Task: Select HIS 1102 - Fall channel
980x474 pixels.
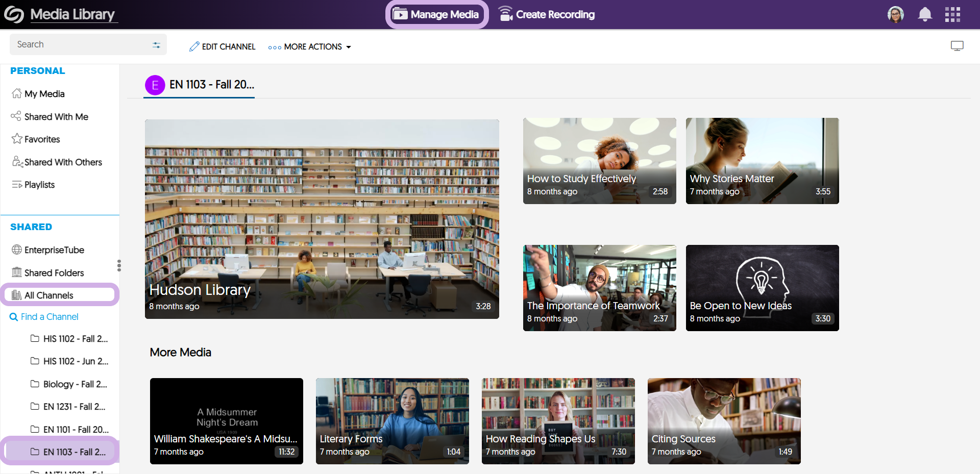Action: pos(69,339)
